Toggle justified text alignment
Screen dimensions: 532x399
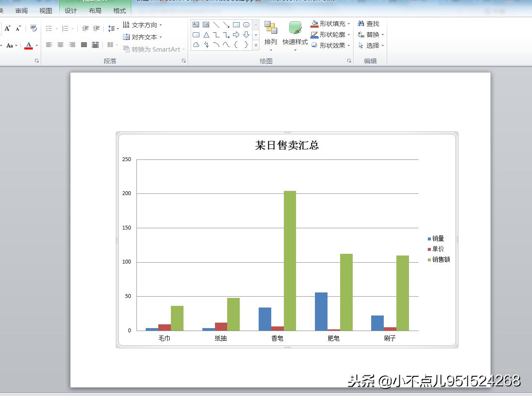click(x=83, y=45)
